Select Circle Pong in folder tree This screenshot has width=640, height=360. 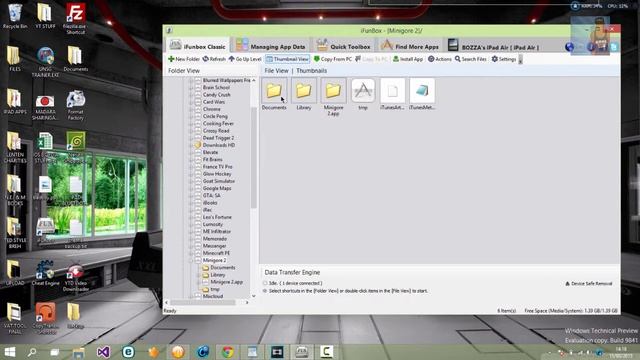pyautogui.click(x=215, y=116)
